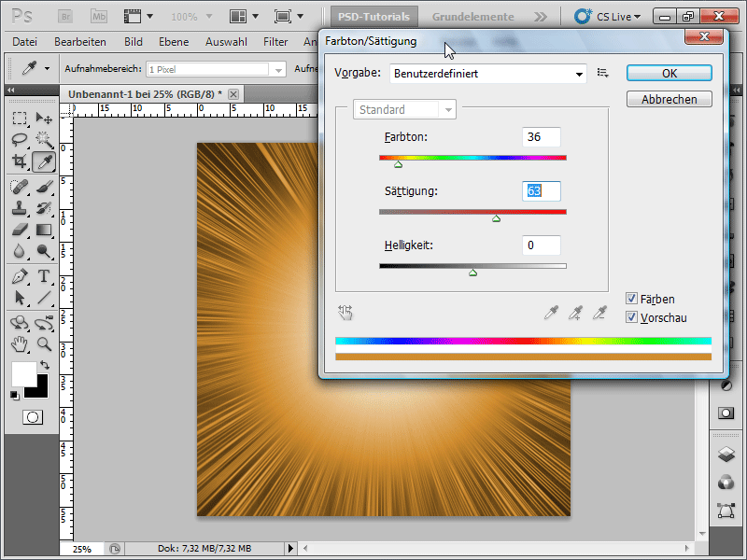Screen dimensions: 747x560
Task: Select the Rectangular Marquee tool
Action: click(x=20, y=118)
